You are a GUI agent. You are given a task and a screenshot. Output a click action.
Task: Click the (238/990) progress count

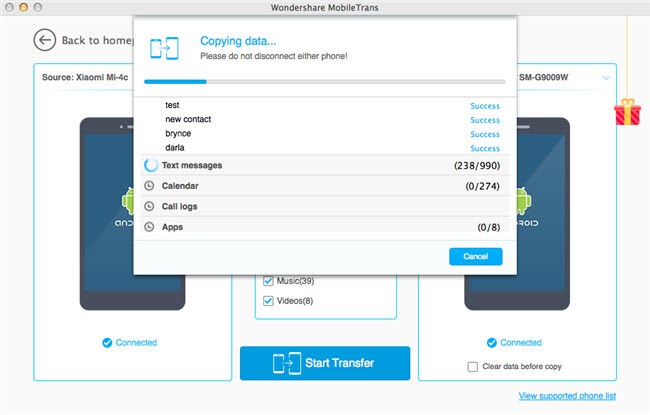coord(477,165)
